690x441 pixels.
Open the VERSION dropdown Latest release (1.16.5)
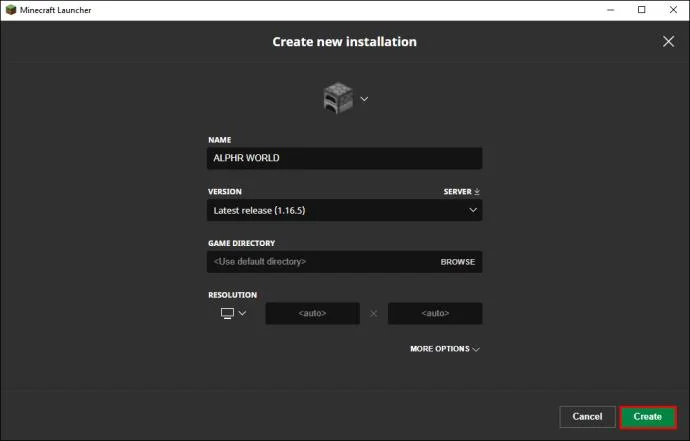[345, 210]
